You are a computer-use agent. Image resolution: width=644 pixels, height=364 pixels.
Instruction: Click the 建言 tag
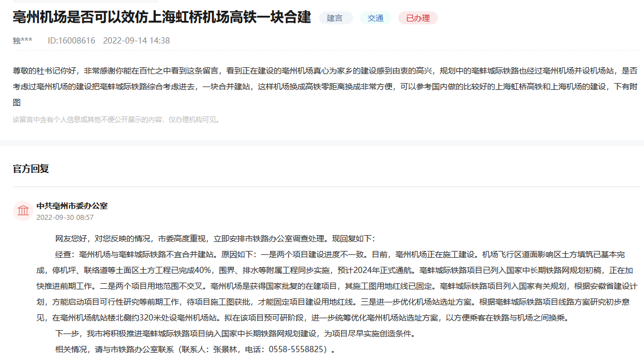(x=336, y=18)
